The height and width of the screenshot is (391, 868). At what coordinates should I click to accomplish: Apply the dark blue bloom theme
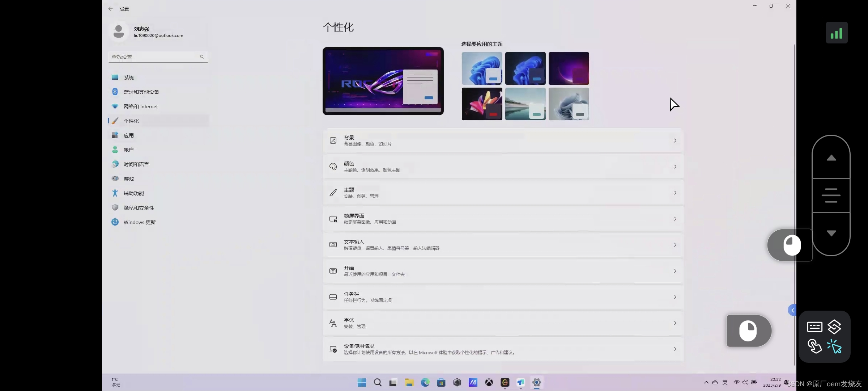coord(525,68)
